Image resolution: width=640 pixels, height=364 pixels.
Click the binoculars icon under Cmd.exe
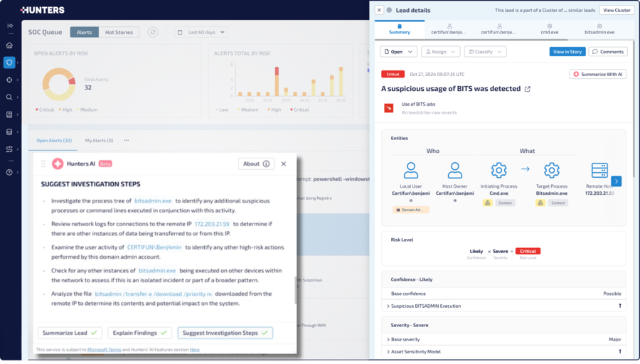[x=487, y=203]
